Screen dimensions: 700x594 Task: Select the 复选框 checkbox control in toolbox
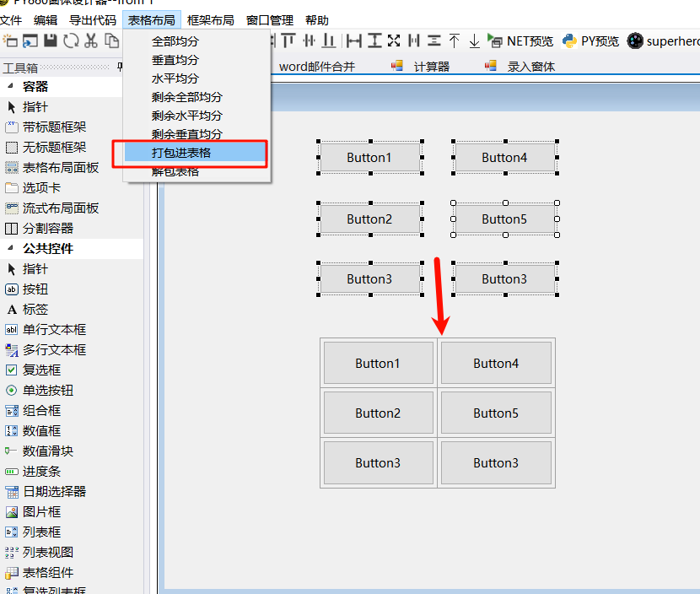(x=36, y=370)
